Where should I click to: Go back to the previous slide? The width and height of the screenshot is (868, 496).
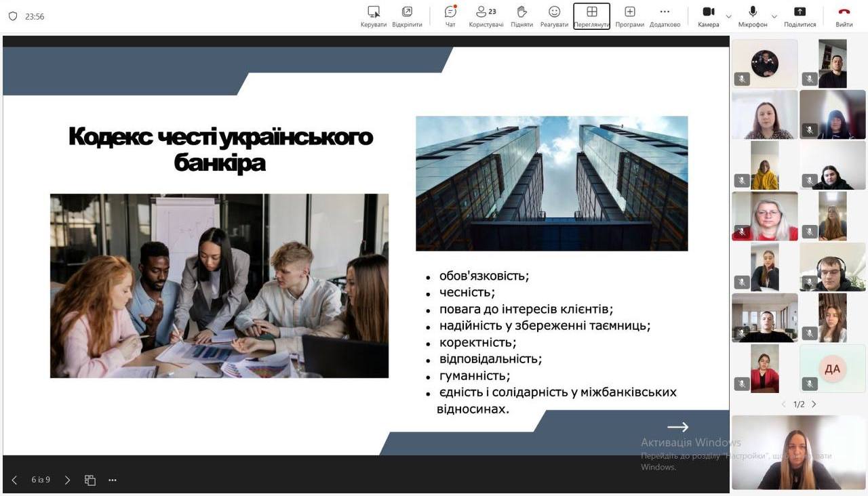(x=14, y=480)
